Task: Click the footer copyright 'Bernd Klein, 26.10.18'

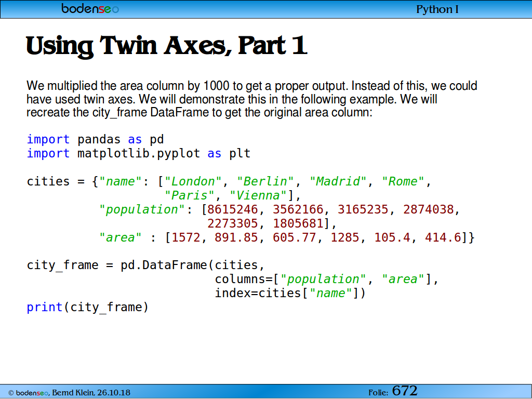Action: (91, 393)
